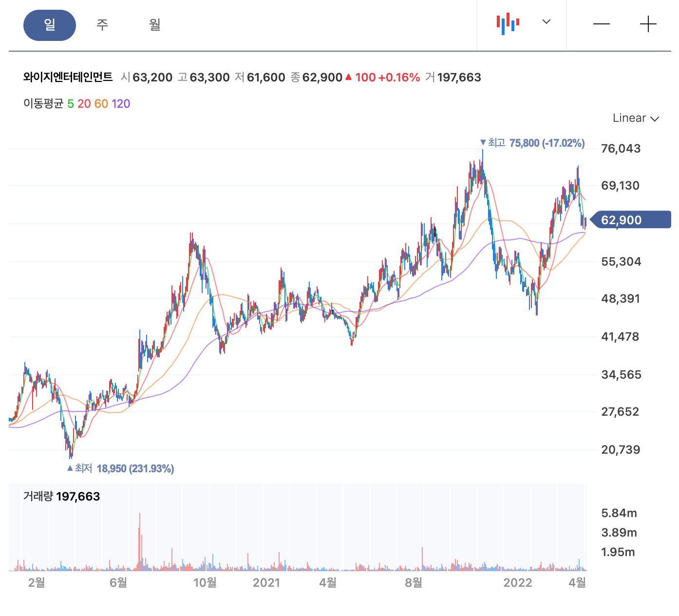Click the change value 100 +0.16%
The width and height of the screenshot is (679, 616).
pos(387,77)
